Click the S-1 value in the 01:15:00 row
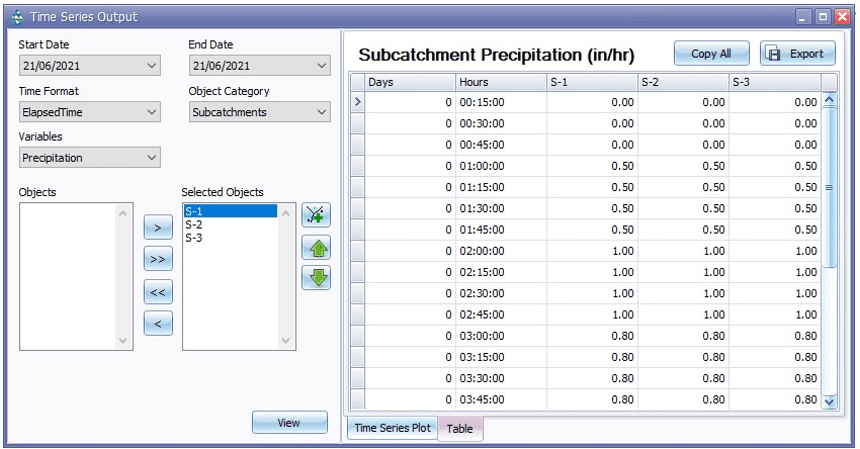 click(x=592, y=187)
